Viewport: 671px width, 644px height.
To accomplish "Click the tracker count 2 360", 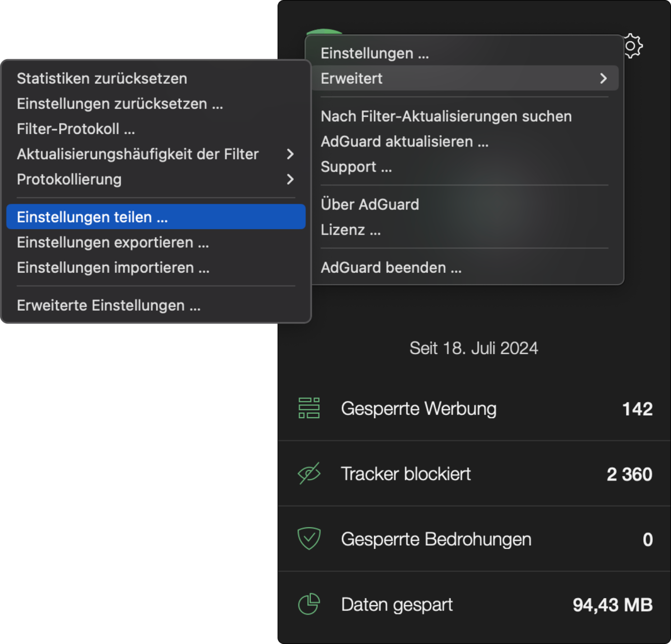I will coord(630,474).
